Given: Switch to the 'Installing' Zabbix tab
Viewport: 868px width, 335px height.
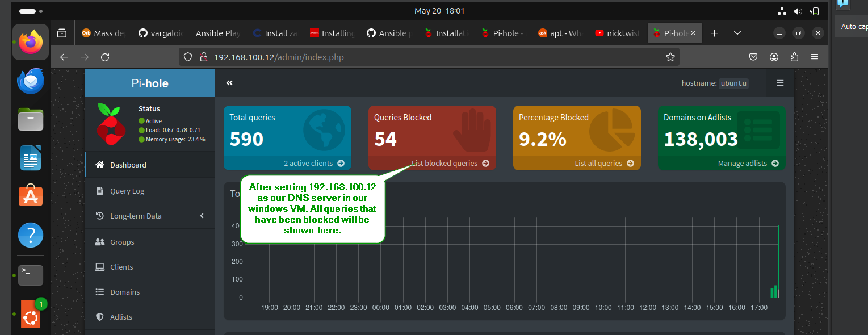Looking at the screenshot, I should [x=333, y=33].
